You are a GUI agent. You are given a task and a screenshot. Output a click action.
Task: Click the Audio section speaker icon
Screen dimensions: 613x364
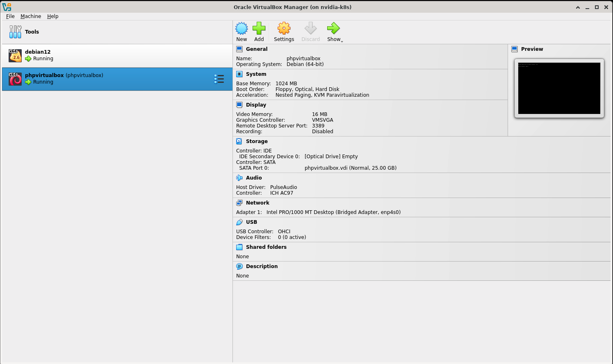tap(239, 178)
